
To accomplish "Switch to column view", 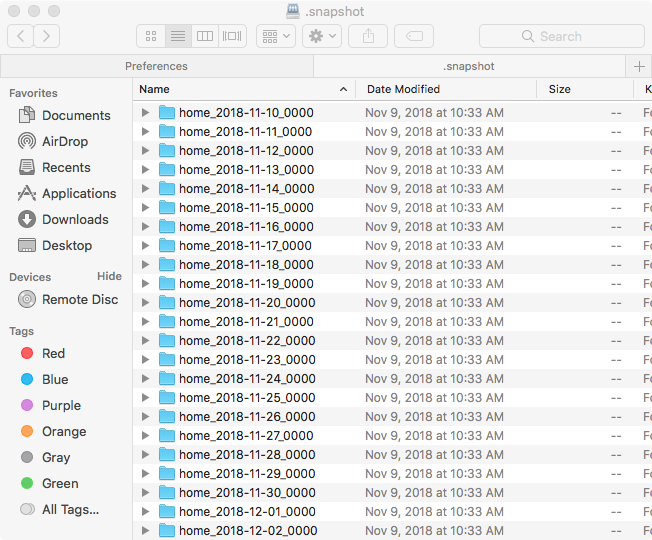I will 205,36.
